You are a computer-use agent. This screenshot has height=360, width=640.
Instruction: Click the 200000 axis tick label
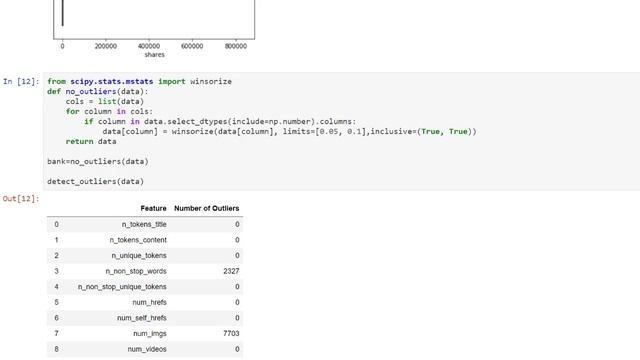(106, 46)
